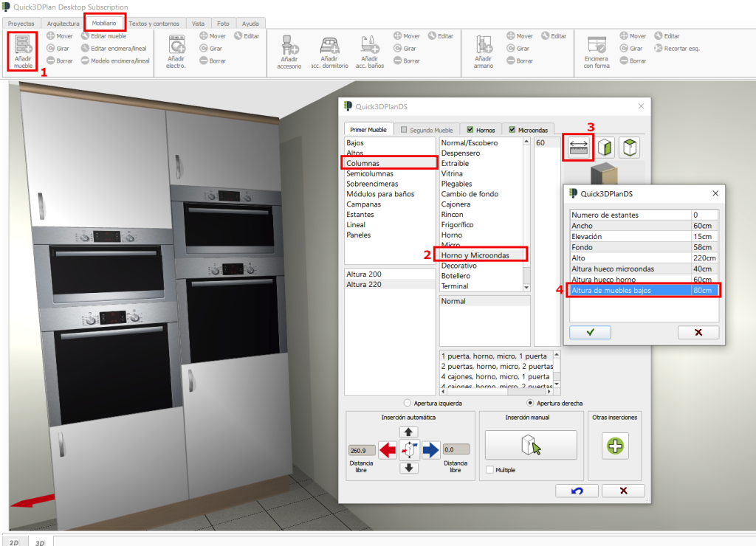Click the manual insertion button
Screen dimensions: 756x546
[530, 445]
